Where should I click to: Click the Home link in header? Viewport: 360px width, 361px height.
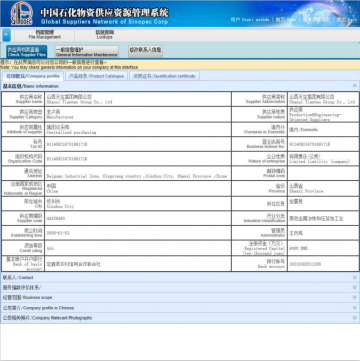tap(286, 20)
